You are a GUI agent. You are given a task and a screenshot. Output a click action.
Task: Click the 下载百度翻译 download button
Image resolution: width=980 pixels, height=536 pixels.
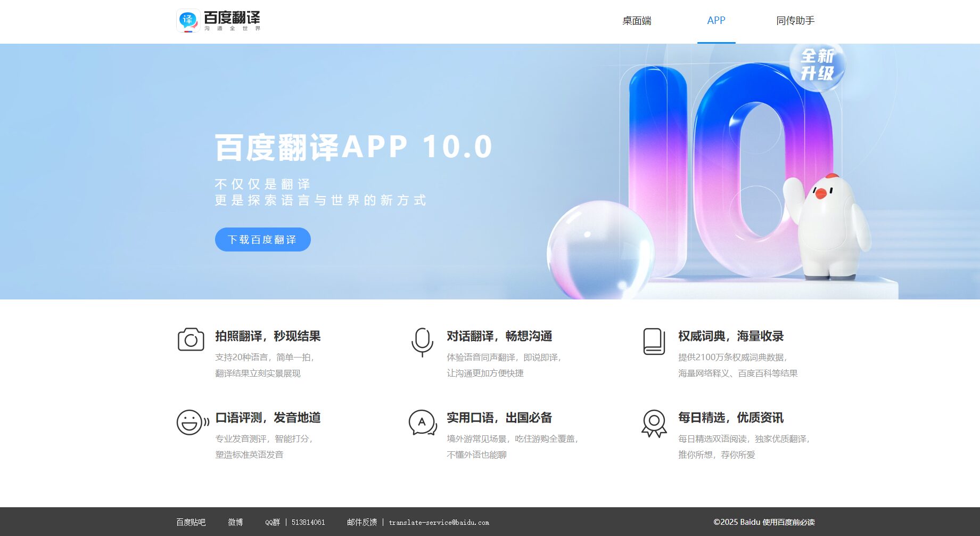pyautogui.click(x=262, y=239)
